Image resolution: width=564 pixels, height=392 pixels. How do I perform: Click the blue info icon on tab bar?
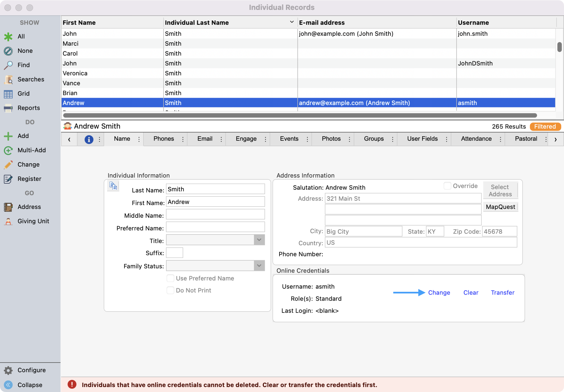(89, 139)
